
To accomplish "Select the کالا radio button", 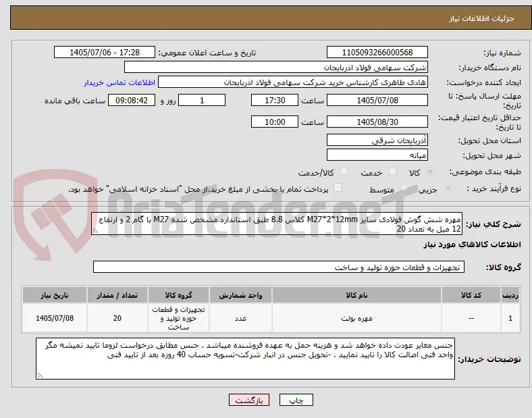I will 430,172.
